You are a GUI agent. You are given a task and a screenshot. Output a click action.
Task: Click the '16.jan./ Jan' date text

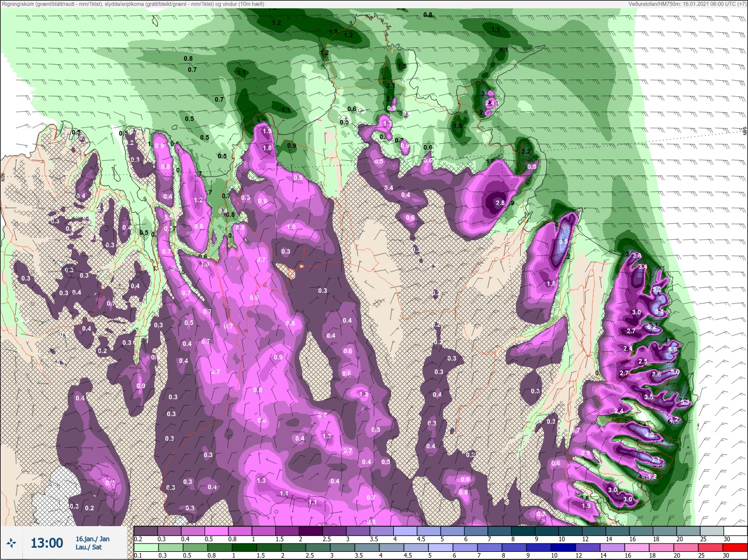pos(92,538)
